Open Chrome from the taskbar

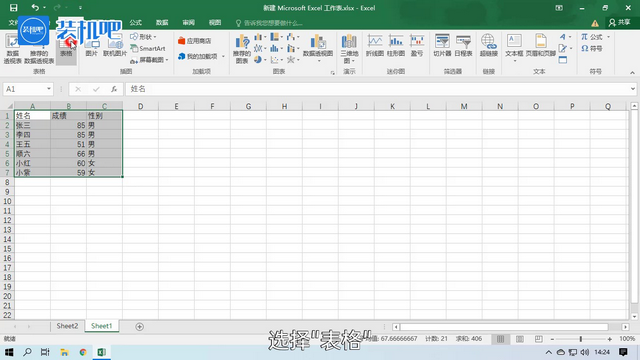pyautogui.click(x=83, y=352)
